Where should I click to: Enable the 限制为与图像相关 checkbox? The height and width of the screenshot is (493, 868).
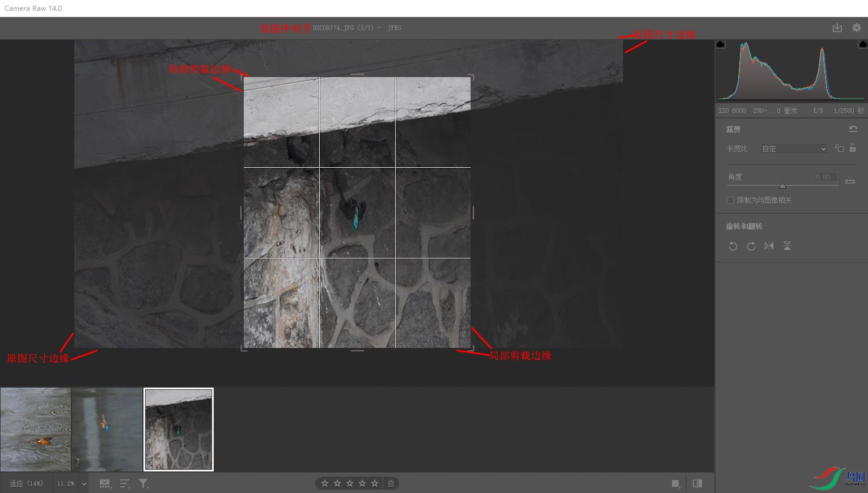click(x=730, y=200)
